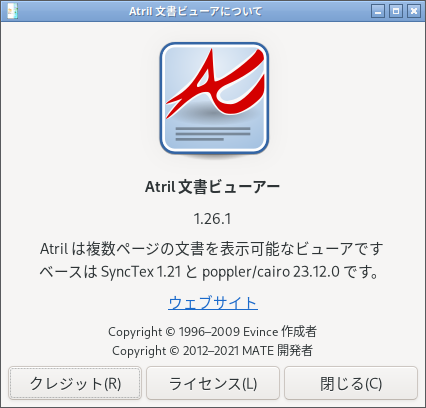Open the ウェブサイト website link
The image size is (426, 408).
click(213, 303)
